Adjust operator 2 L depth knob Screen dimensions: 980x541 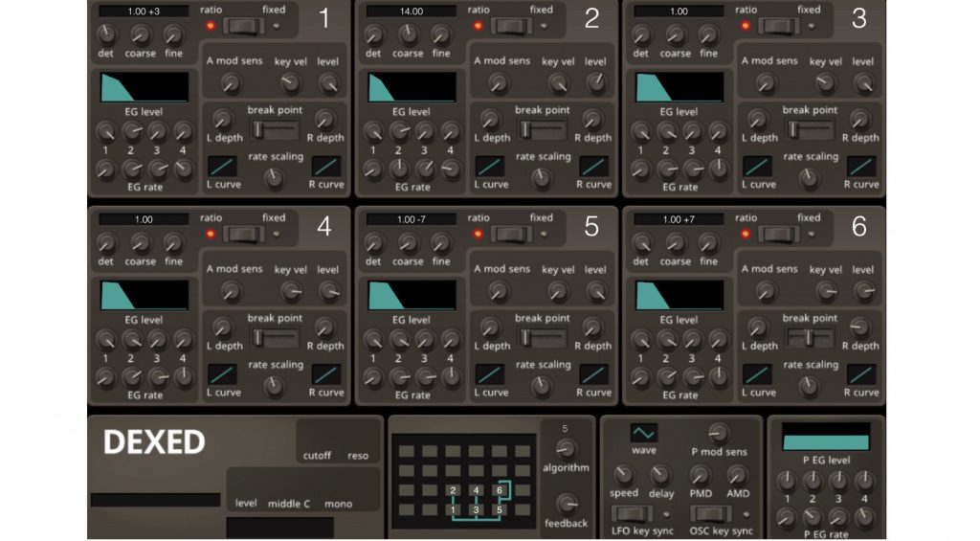click(x=490, y=119)
